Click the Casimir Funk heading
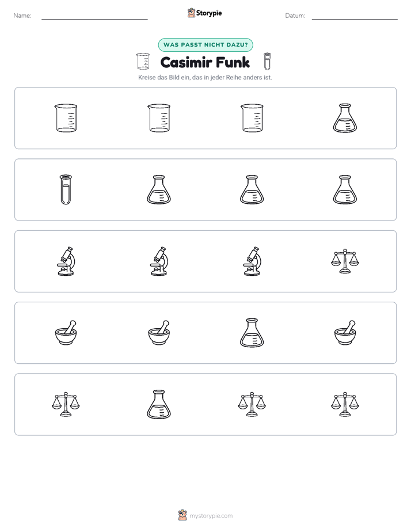 coord(205,62)
